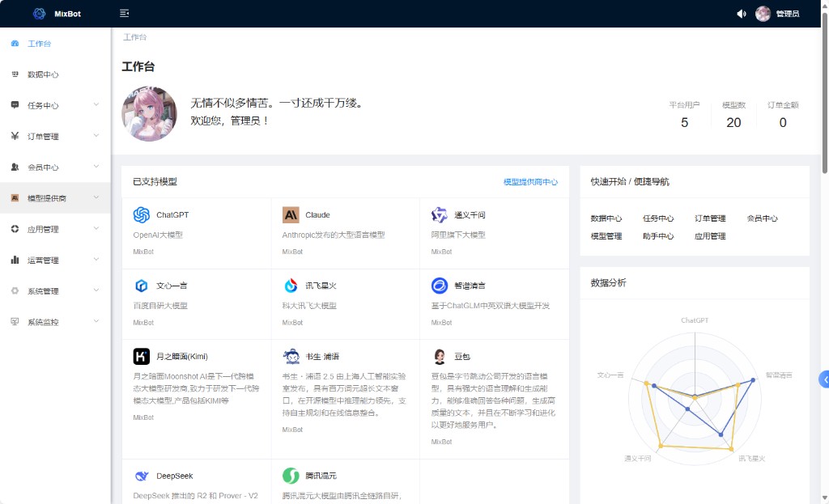The height and width of the screenshot is (504, 829).
Task: Click the Claude logo icon
Action: 291,215
